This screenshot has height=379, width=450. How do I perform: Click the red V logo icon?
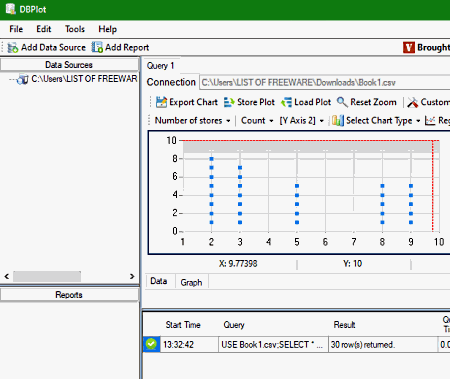click(x=409, y=47)
